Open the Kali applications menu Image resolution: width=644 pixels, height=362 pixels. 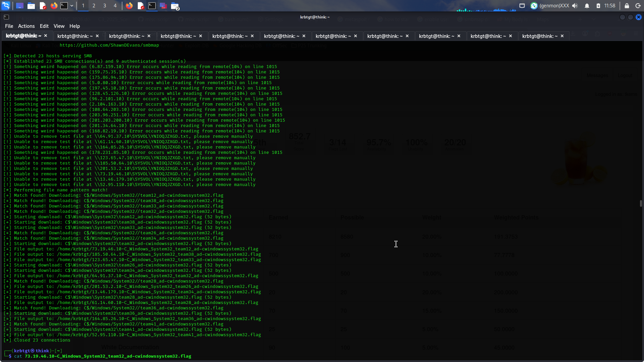click(x=6, y=5)
